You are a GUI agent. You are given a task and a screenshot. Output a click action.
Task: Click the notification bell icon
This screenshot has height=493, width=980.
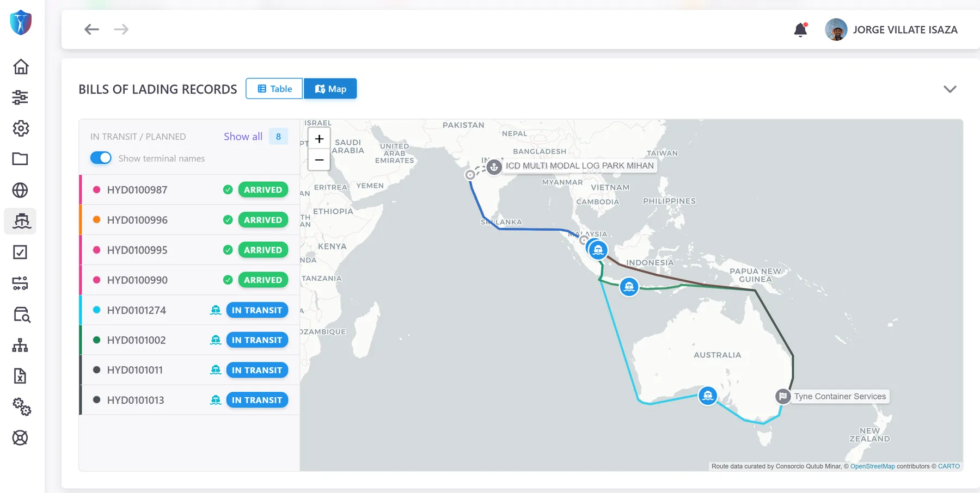click(800, 29)
